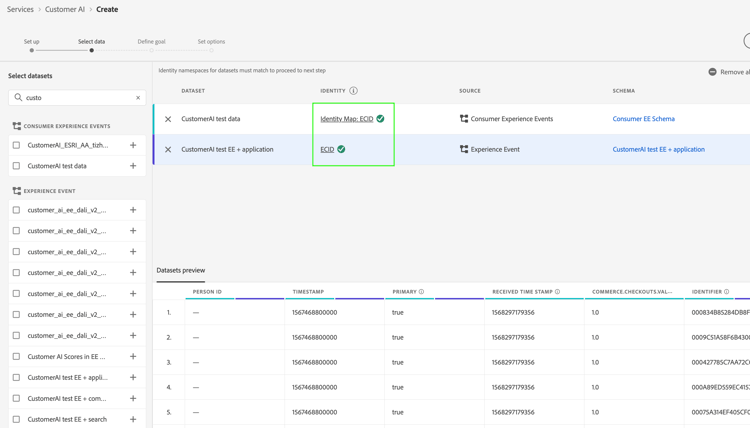Remove the CustomerAI test data row
The image size is (750, 428).
coord(168,119)
